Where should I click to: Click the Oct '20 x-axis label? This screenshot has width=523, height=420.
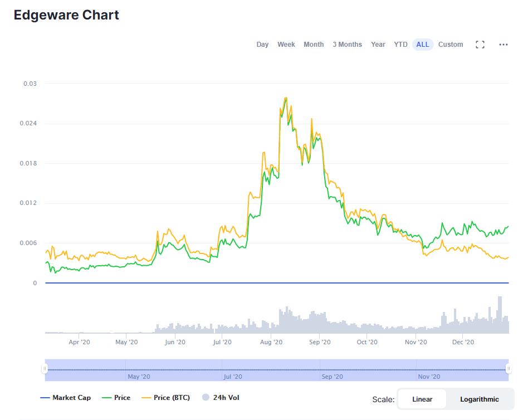pos(367,342)
